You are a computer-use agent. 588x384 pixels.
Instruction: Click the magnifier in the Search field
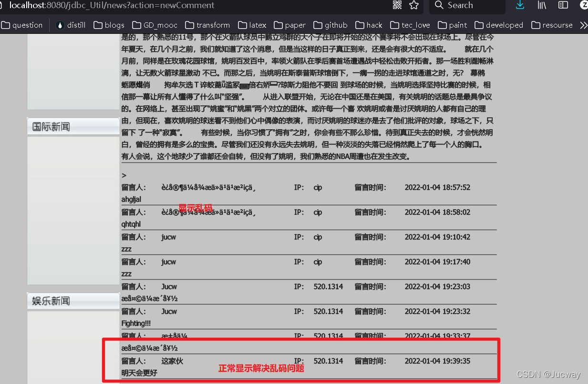(x=439, y=6)
